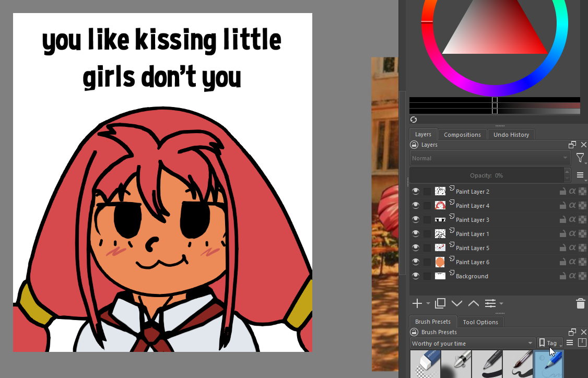Open the Layers docker hamburger menu beside Opacity

click(x=580, y=175)
